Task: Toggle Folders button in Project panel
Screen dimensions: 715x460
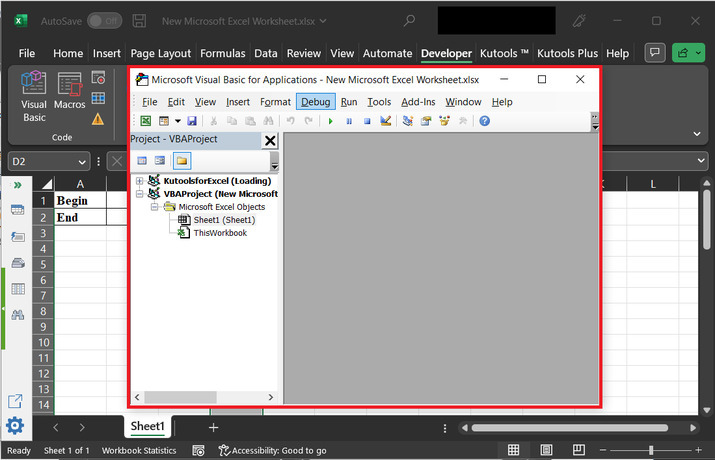Action: (x=182, y=160)
